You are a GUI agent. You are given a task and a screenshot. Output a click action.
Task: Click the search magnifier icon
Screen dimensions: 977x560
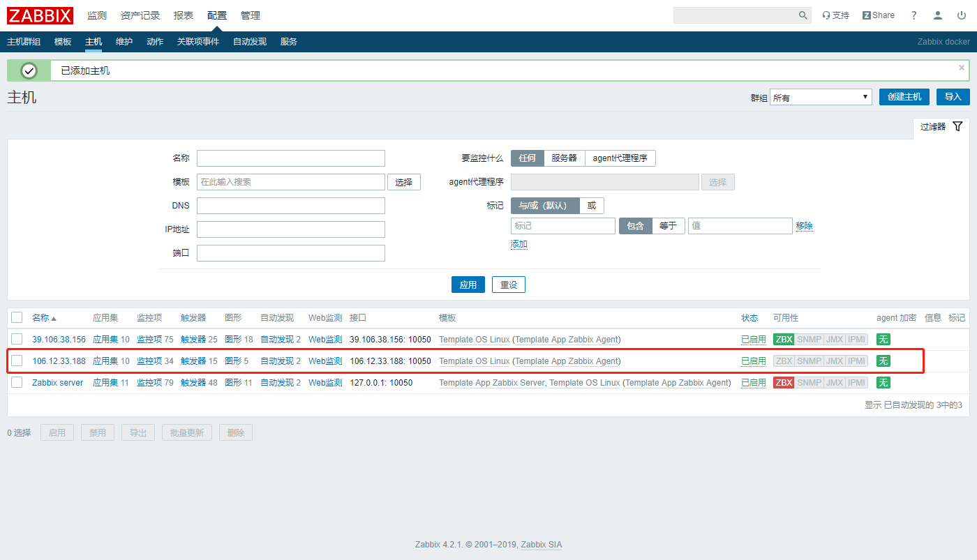tap(803, 15)
